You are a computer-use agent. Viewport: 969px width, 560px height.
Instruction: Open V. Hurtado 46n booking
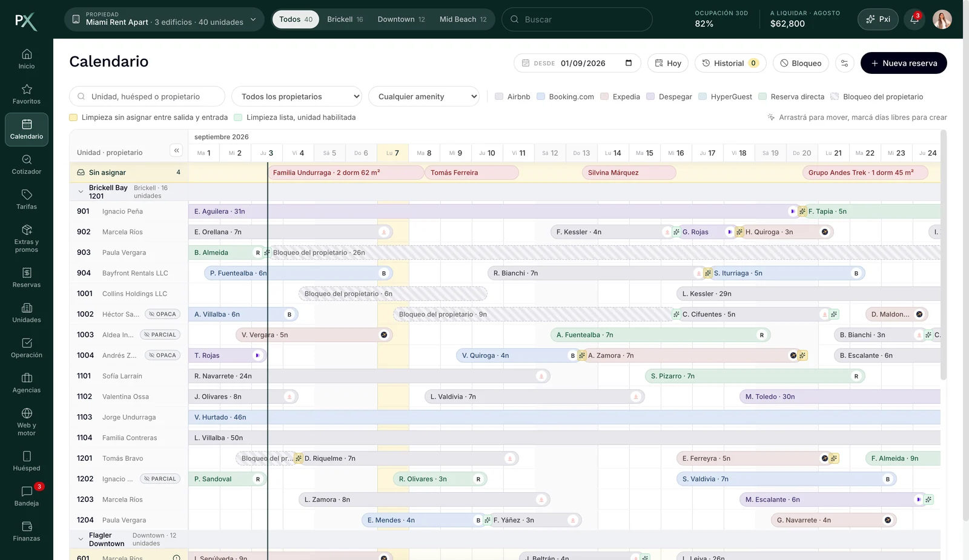564,417
